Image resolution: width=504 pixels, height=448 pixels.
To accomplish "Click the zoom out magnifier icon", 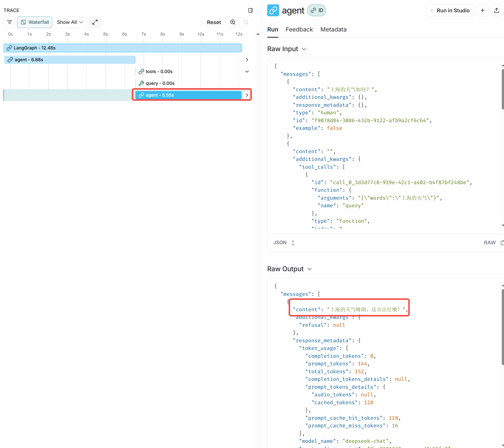I will (246, 22).
